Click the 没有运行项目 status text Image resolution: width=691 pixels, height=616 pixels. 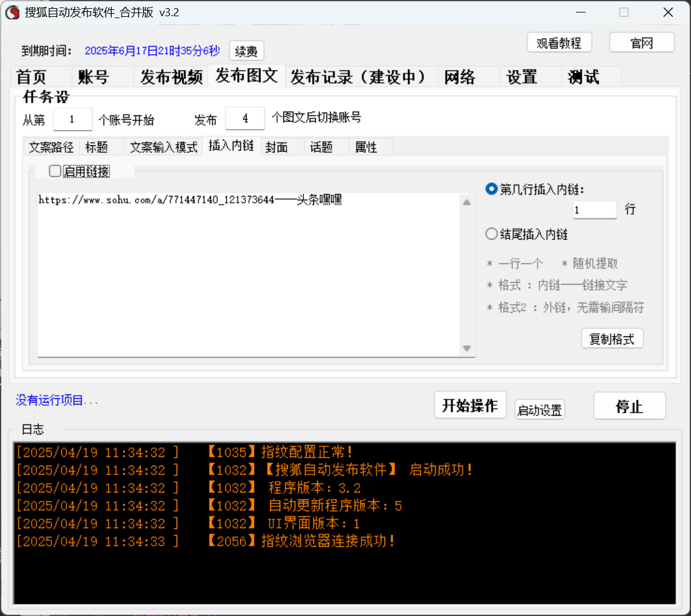coord(56,400)
